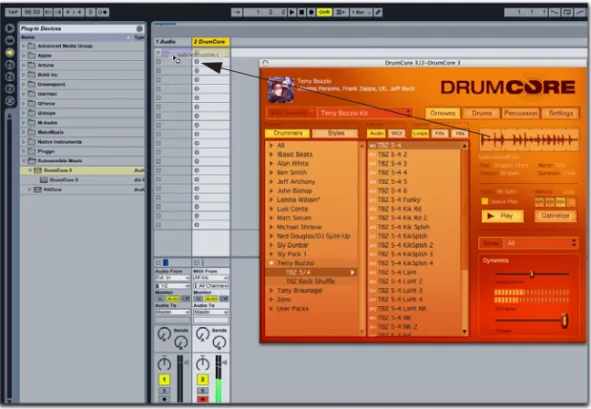Image resolution: width=591 pixels, height=409 pixels.
Task: Open the first browser sidebar circle icon
Action: pos(10,28)
